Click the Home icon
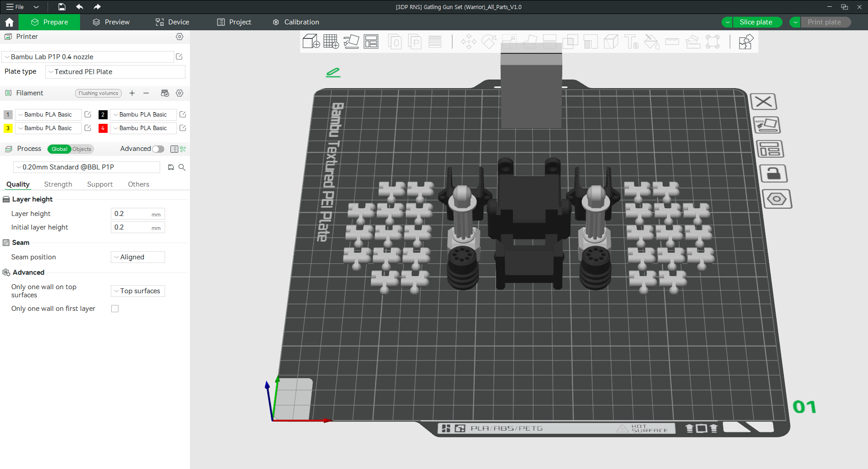Screen dimensions: 868x469 [9, 22]
